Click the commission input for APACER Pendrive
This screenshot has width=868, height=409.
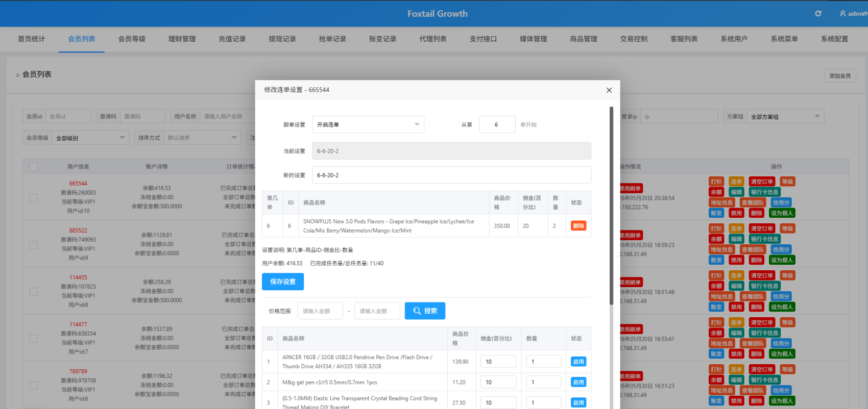pos(498,362)
